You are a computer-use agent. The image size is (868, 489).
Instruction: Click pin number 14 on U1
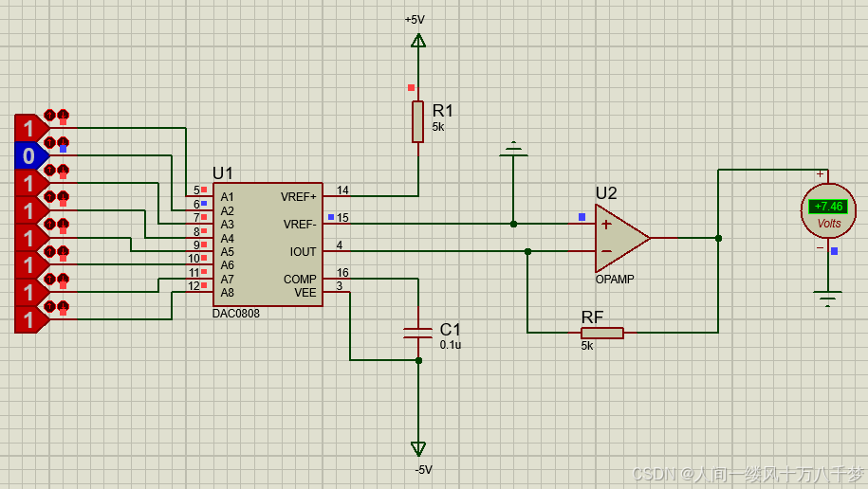pyautogui.click(x=342, y=190)
